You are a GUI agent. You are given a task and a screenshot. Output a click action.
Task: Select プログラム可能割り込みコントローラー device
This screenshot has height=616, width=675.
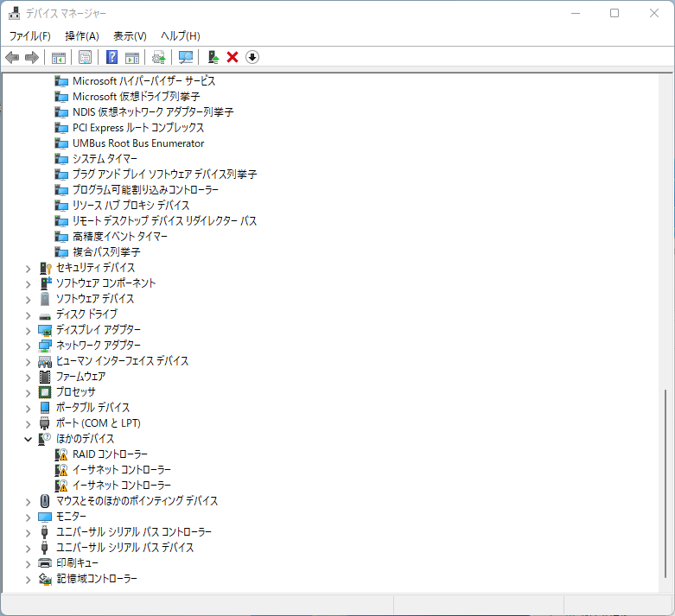[145, 190]
